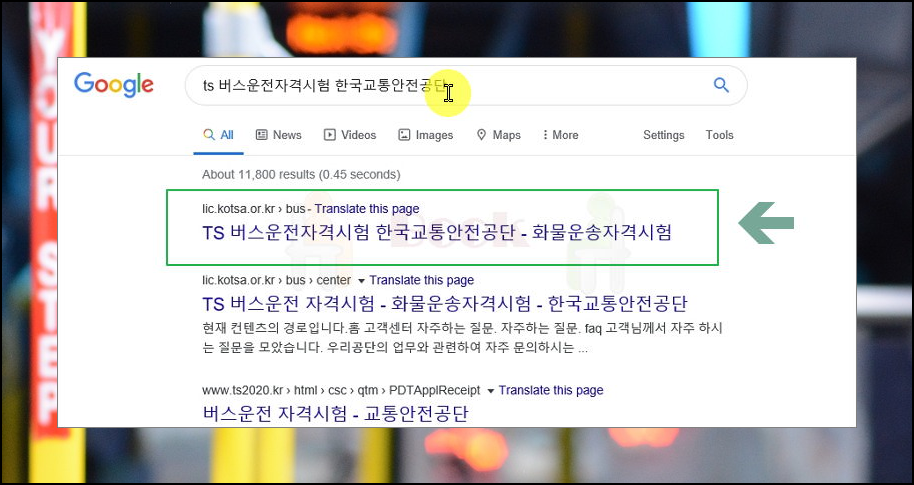Click the result count text About 11,800 results
The height and width of the screenshot is (485, 914).
pos(301,174)
